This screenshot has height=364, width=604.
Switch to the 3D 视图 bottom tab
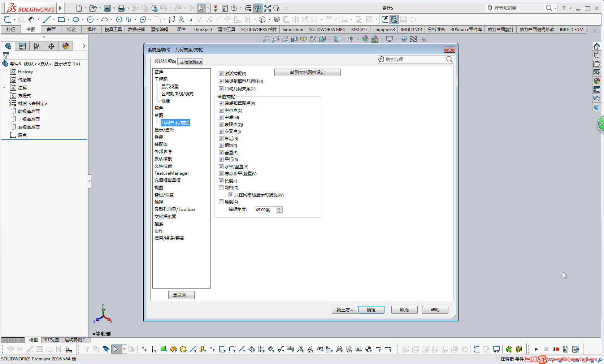pyautogui.click(x=51, y=340)
